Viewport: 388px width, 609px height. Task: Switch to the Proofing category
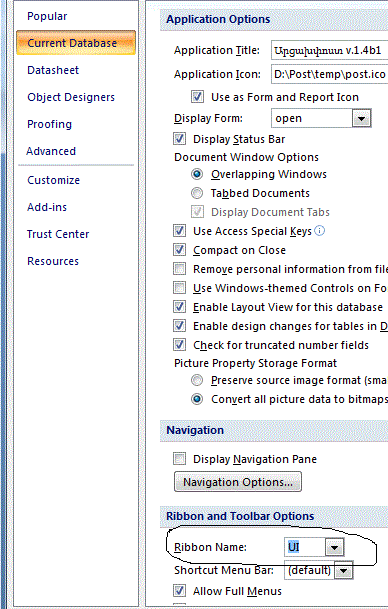click(49, 124)
